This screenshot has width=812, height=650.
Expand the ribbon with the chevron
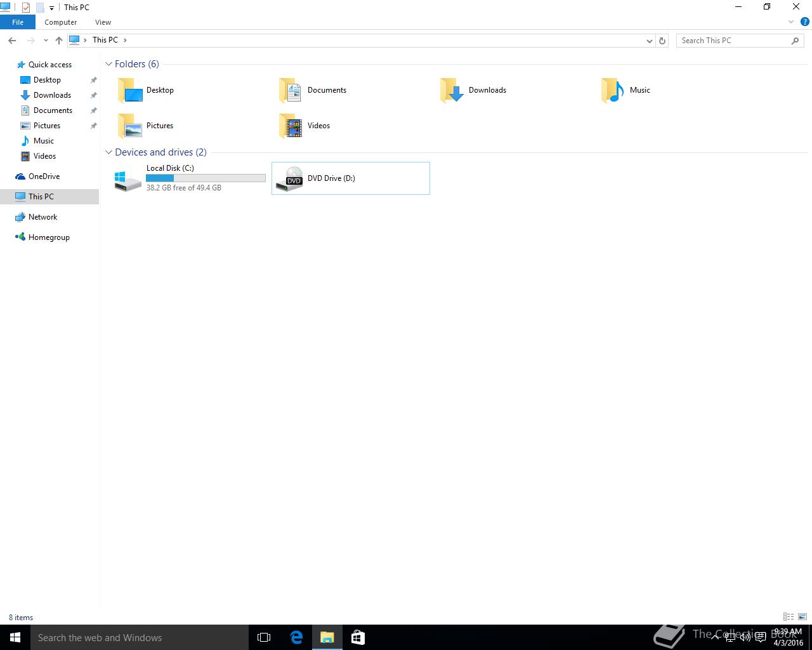click(791, 22)
